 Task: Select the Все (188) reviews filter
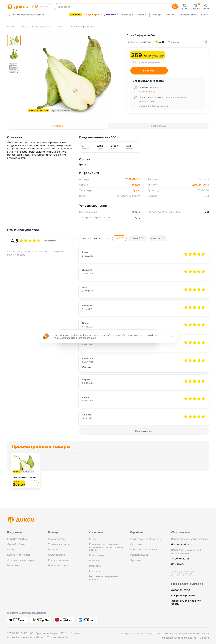(119, 238)
